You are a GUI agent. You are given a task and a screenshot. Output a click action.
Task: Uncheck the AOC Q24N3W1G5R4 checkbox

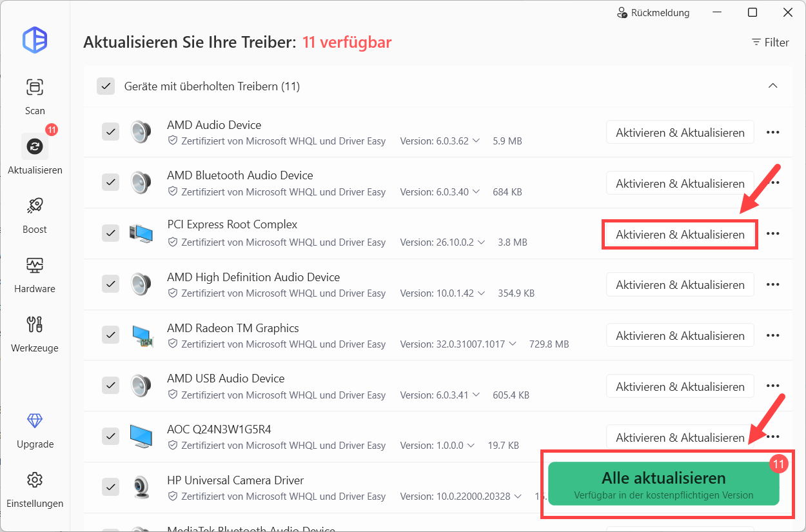click(x=111, y=437)
